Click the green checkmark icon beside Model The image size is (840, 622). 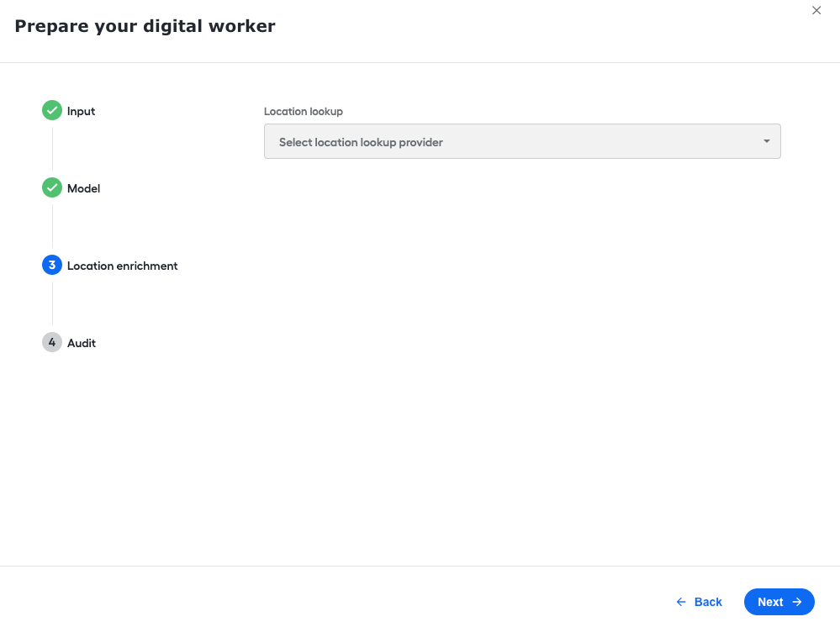(52, 187)
